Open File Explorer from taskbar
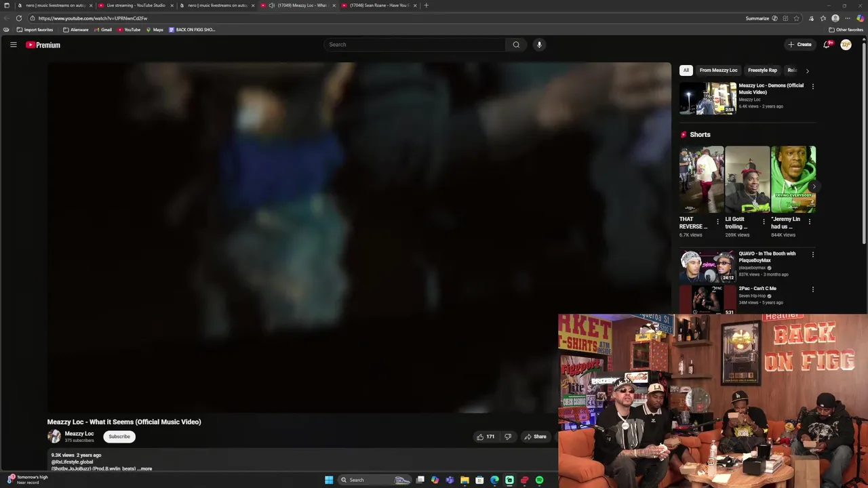This screenshot has width=868, height=488. [x=465, y=480]
